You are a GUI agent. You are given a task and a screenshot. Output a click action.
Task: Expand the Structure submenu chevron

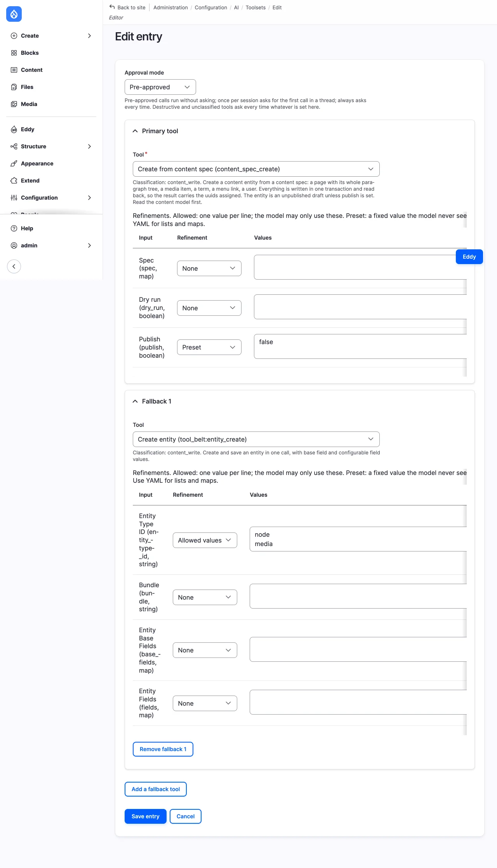tap(90, 146)
